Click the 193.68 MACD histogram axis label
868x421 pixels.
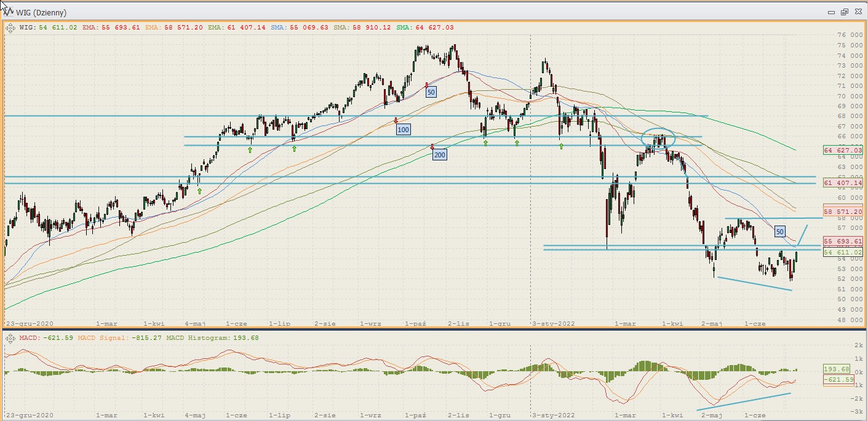pos(837,369)
